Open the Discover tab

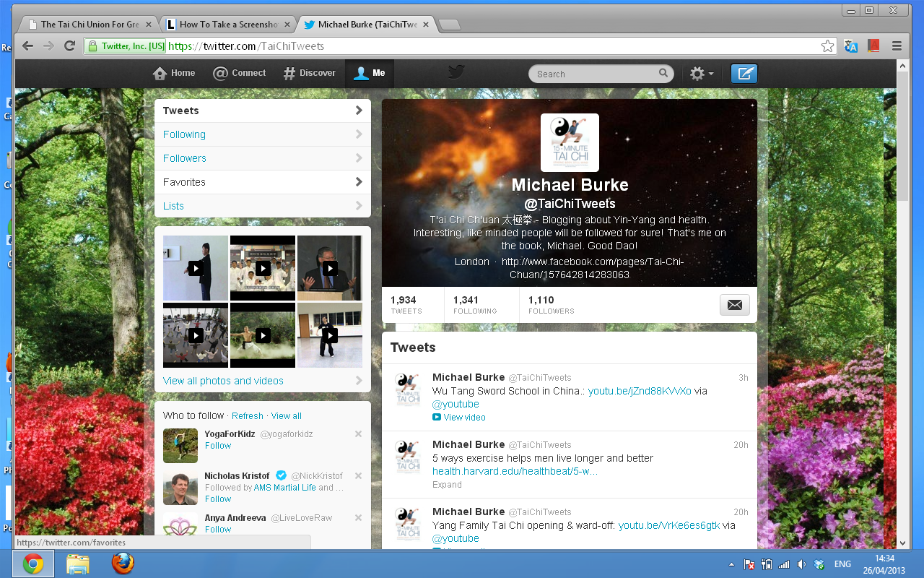pyautogui.click(x=310, y=73)
